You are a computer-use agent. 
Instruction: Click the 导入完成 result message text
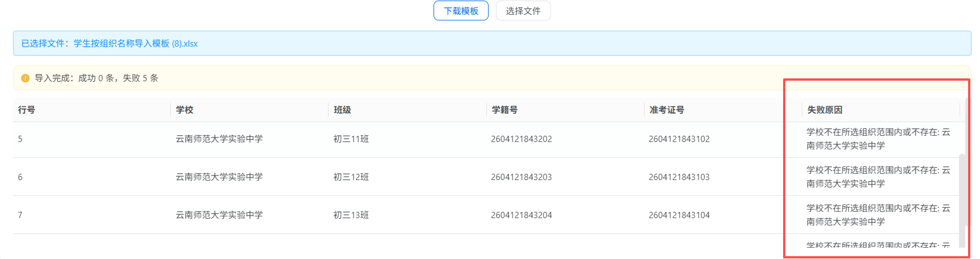pyautogui.click(x=96, y=78)
